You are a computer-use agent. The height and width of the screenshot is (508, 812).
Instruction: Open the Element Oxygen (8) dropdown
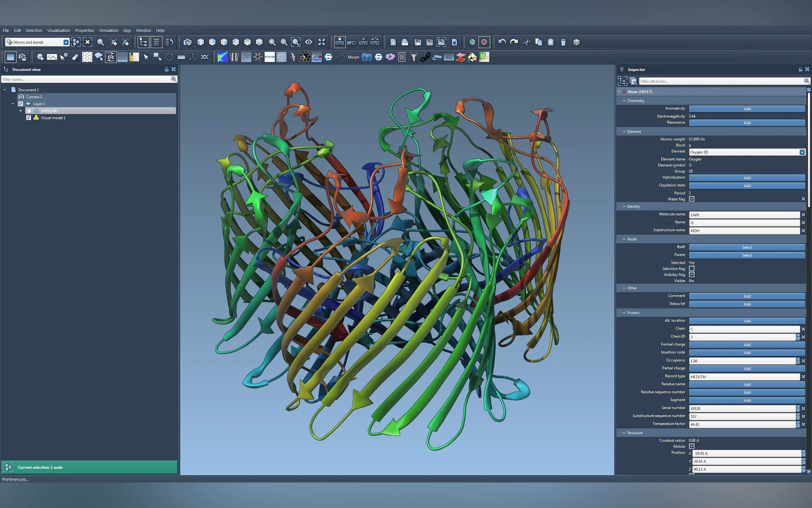click(x=801, y=152)
